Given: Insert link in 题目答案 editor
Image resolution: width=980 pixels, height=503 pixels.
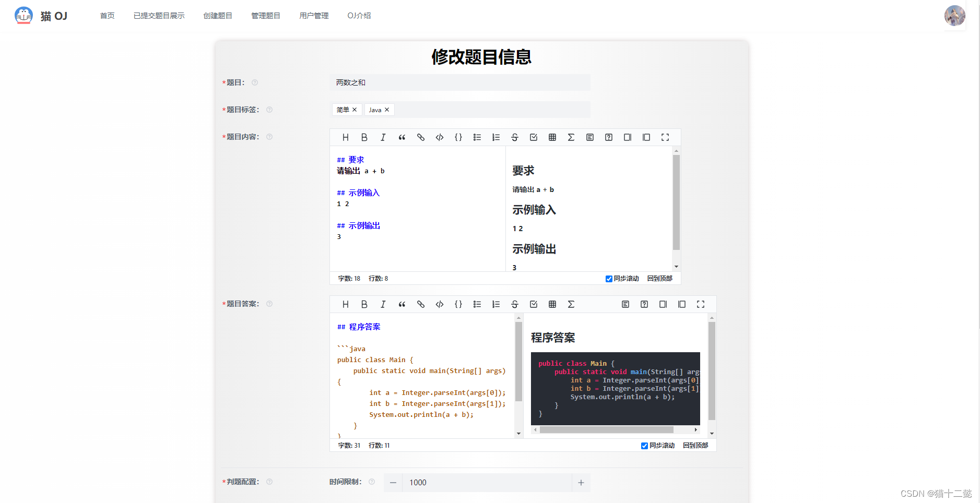Looking at the screenshot, I should coord(421,304).
